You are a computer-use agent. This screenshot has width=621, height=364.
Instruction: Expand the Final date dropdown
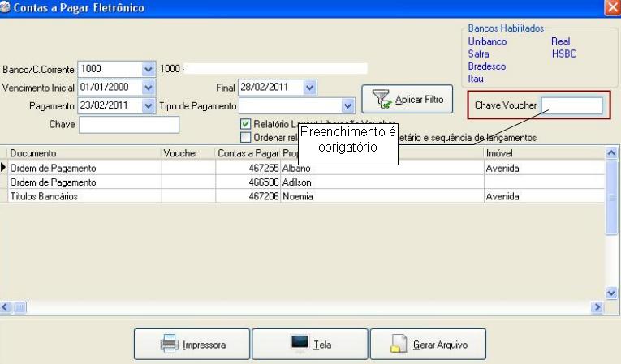309,88
